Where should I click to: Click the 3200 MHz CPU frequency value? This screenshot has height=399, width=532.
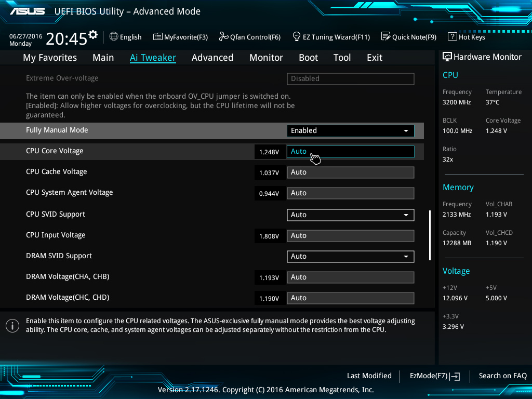pyautogui.click(x=457, y=102)
